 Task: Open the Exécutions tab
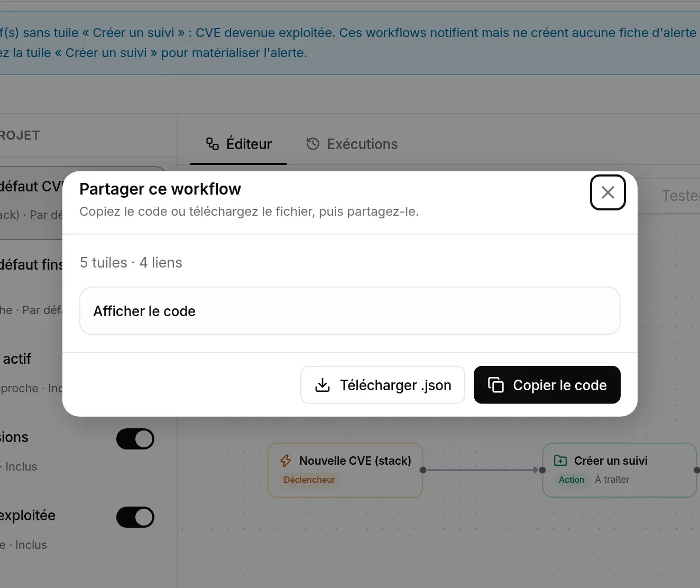click(352, 144)
